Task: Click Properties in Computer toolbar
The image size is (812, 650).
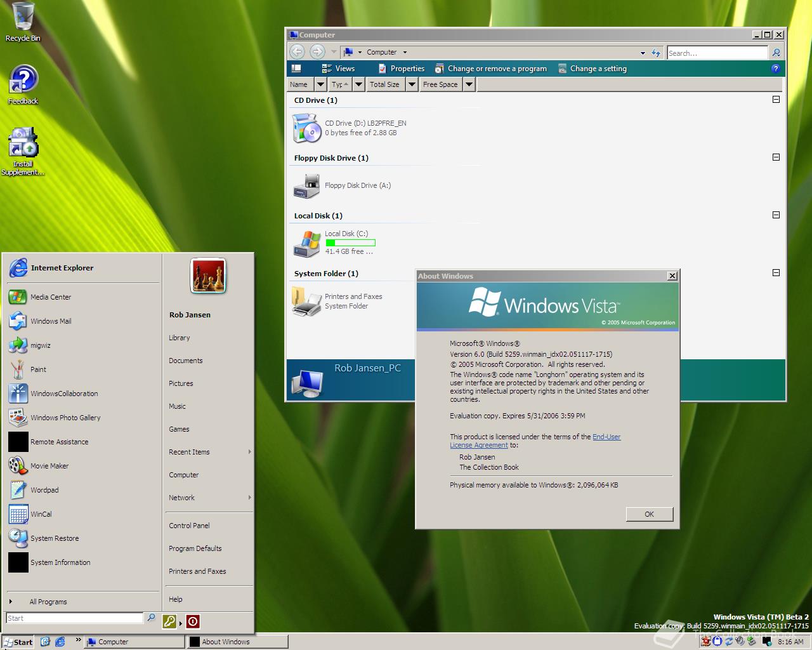Action: 401,69
